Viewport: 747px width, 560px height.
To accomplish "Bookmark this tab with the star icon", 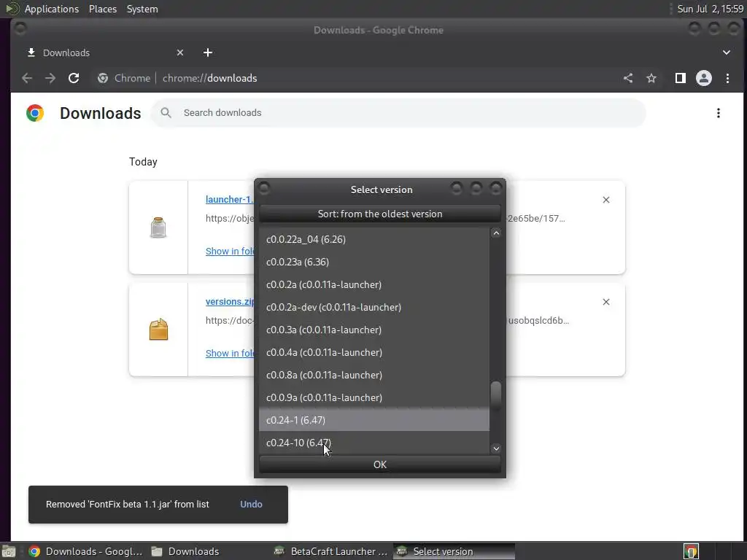I will pos(651,78).
